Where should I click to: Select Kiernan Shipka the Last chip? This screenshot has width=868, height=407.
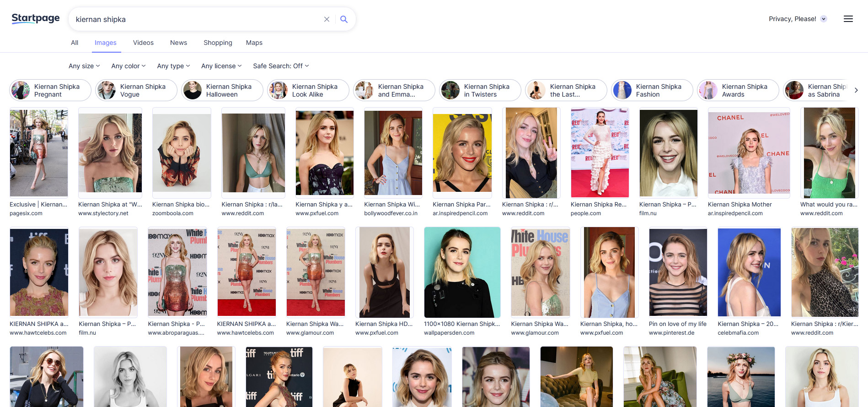pos(566,90)
